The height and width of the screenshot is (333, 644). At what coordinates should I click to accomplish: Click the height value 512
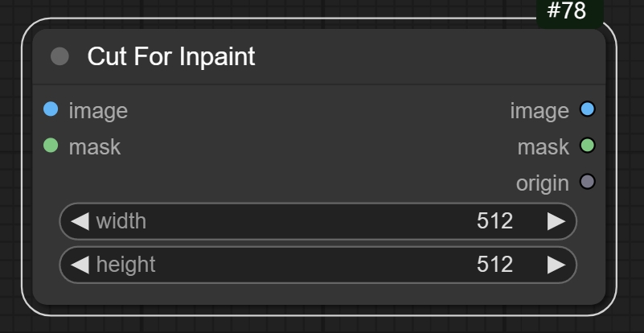pyautogui.click(x=494, y=265)
